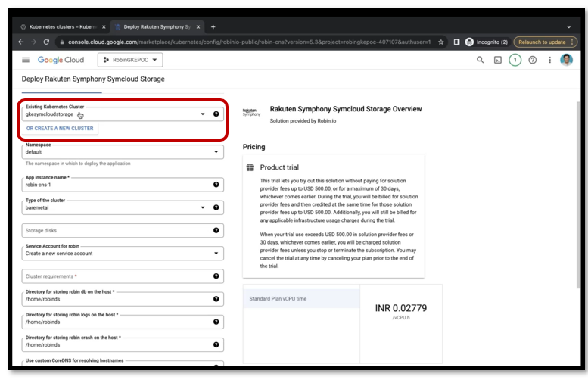The height and width of the screenshot is (380, 588).
Task: Close the Deploy Rakuten Symphony tab
Action: coord(198,27)
